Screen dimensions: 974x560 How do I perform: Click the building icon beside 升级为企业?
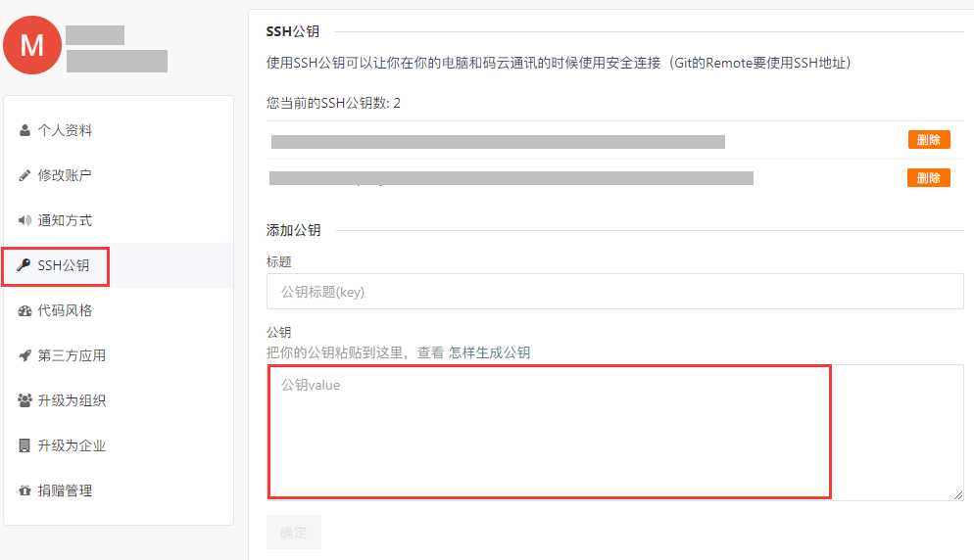pyautogui.click(x=24, y=445)
